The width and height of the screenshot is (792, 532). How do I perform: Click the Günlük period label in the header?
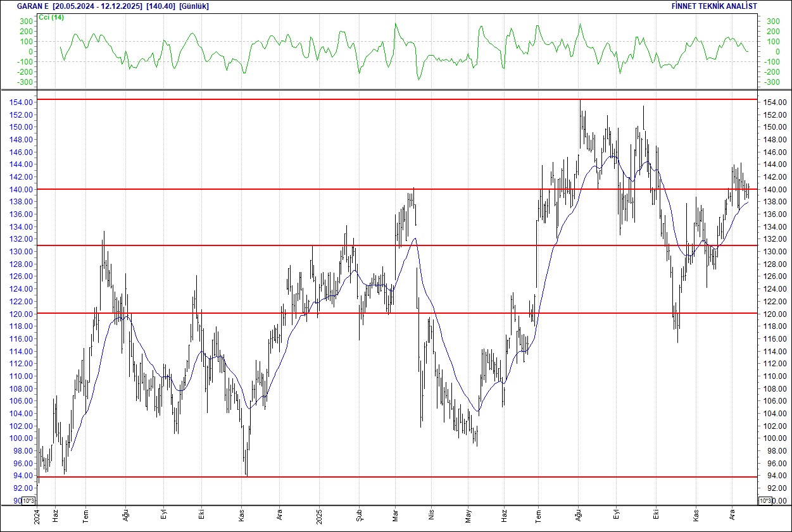point(194,6)
